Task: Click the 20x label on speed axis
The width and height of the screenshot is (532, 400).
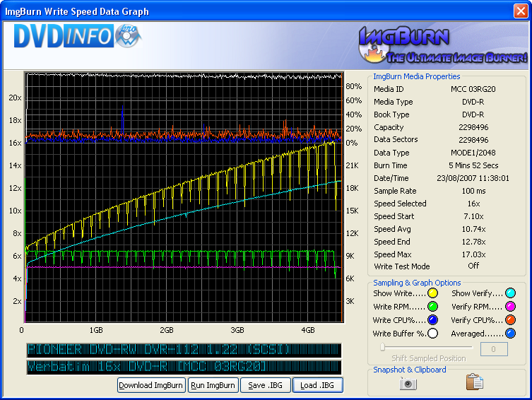Action: tap(15, 98)
